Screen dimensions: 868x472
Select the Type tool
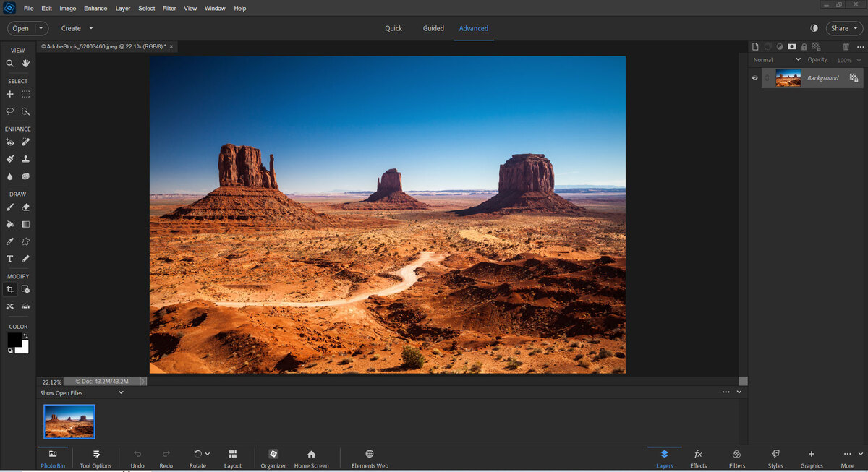9,258
